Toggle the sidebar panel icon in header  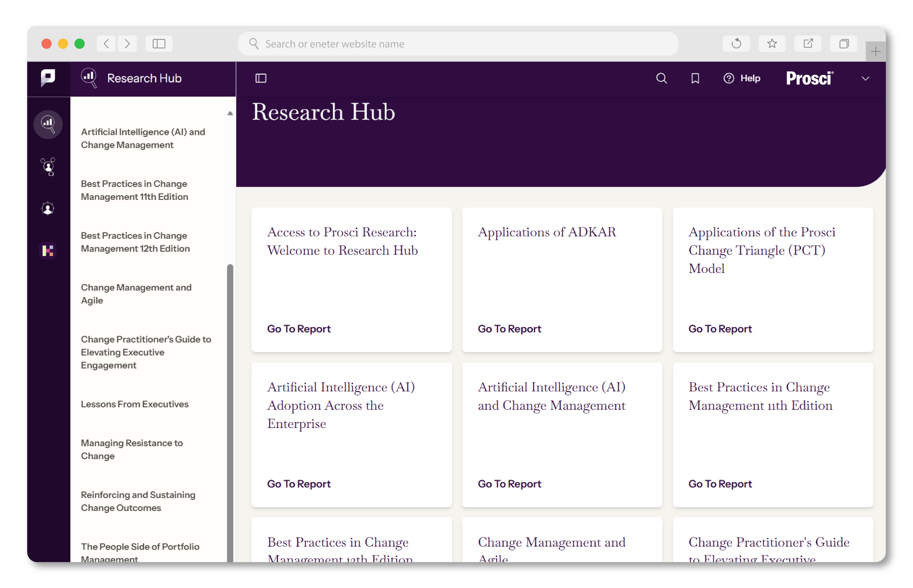click(x=261, y=78)
